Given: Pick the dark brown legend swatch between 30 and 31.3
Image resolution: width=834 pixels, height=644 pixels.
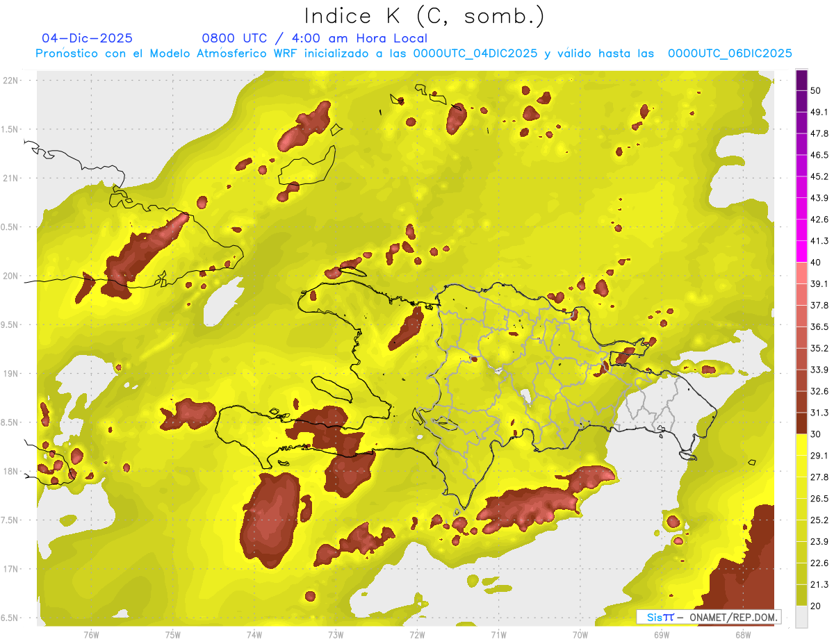Looking at the screenshot, I should (802, 423).
